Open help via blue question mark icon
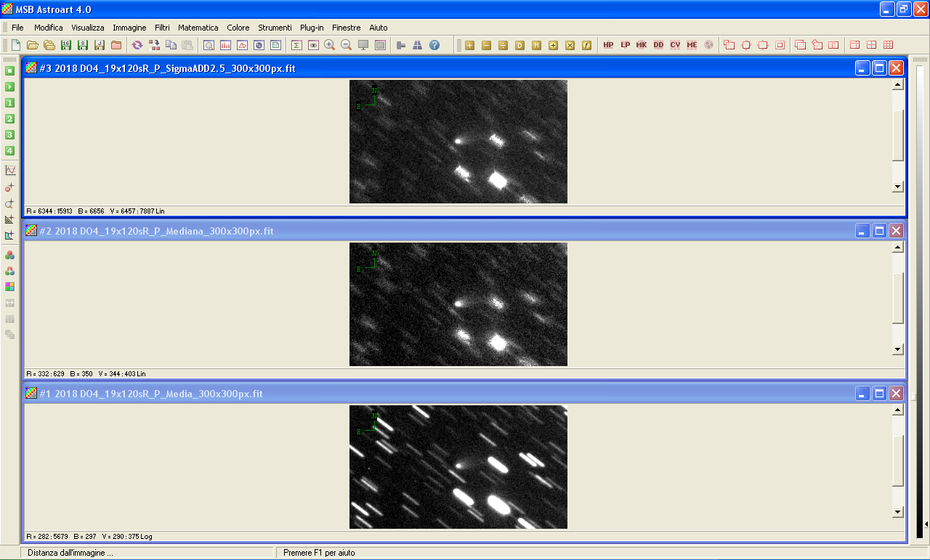This screenshot has width=930, height=560. [x=434, y=45]
